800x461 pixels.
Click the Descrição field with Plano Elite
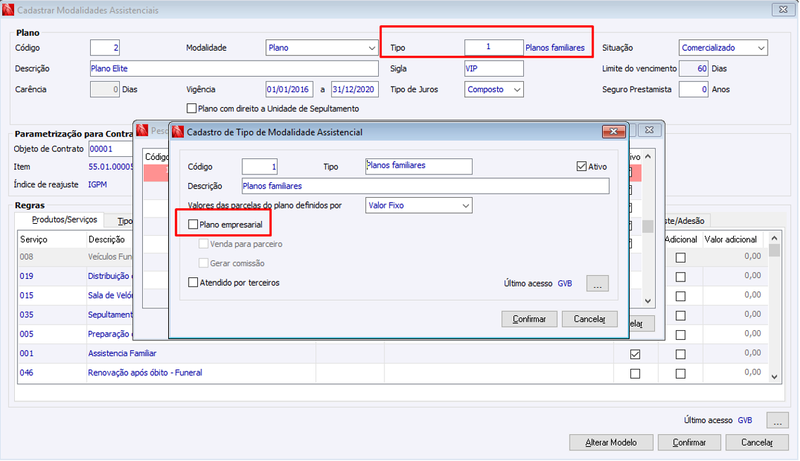click(x=234, y=68)
